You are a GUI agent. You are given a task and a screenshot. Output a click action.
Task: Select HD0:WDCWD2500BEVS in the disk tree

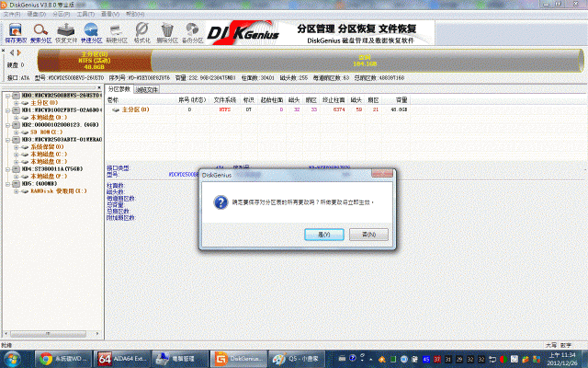(x=62, y=96)
